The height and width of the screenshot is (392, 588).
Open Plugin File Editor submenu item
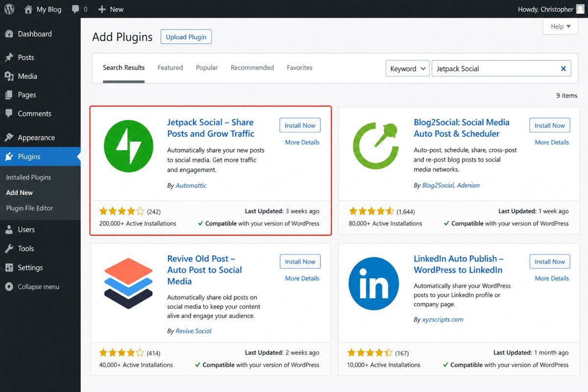[29, 208]
